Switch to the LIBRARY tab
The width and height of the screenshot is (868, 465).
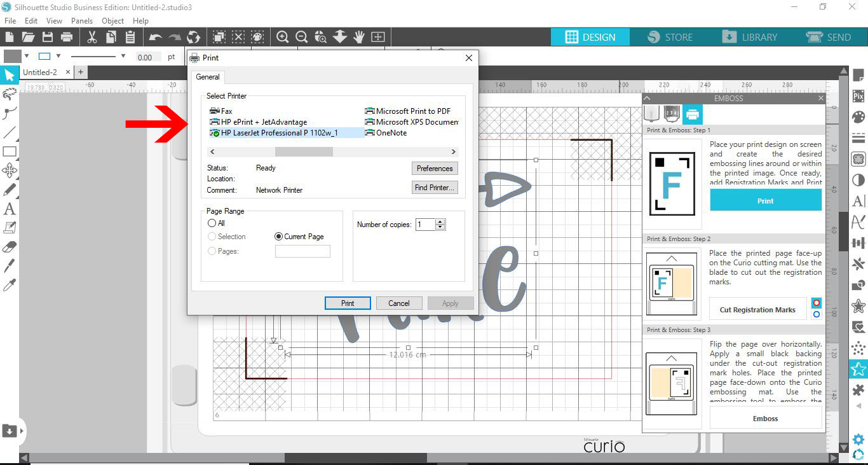coord(750,37)
